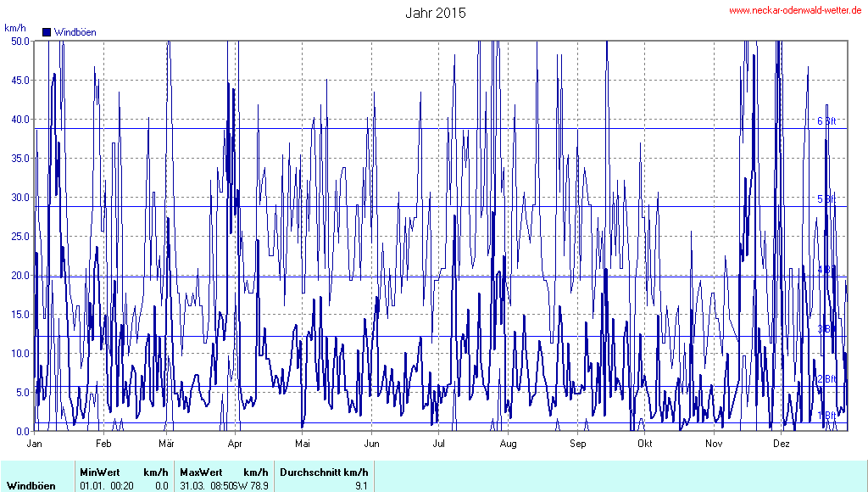
Task: Select the Durchschnitt km/h column header
Action: [x=324, y=472]
